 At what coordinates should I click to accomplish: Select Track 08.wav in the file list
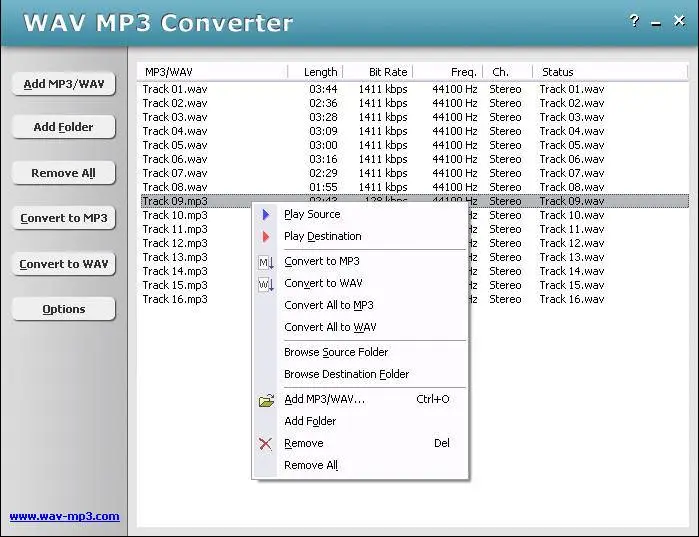pos(175,187)
